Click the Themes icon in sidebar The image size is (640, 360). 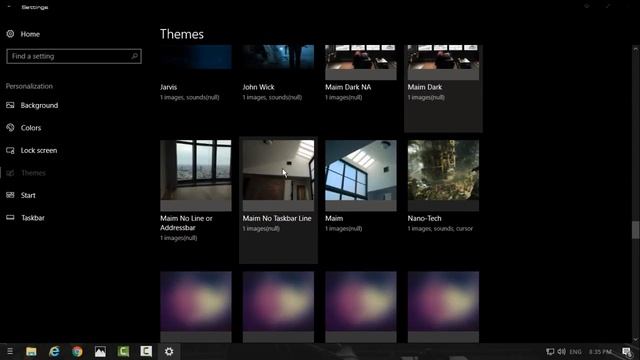click(x=10, y=173)
